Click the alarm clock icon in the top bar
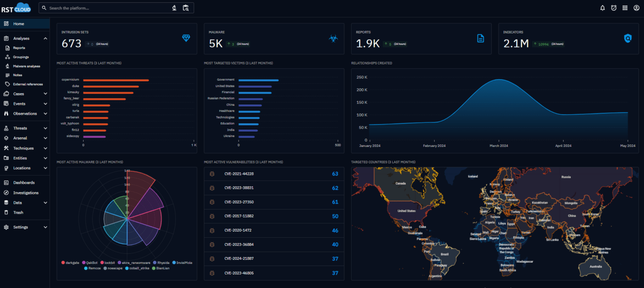 [x=614, y=8]
